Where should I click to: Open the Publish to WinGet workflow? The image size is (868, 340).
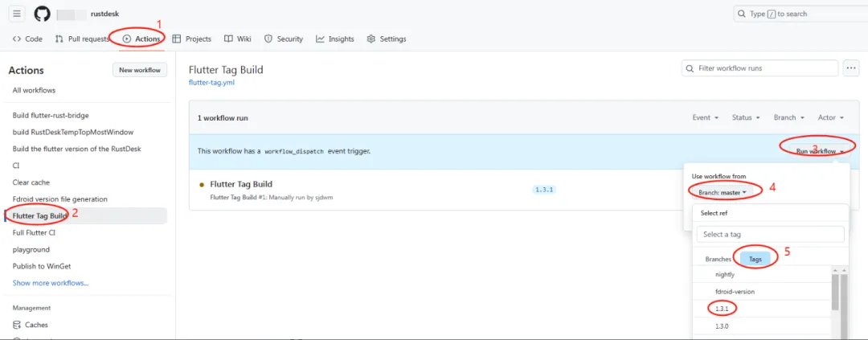click(42, 266)
